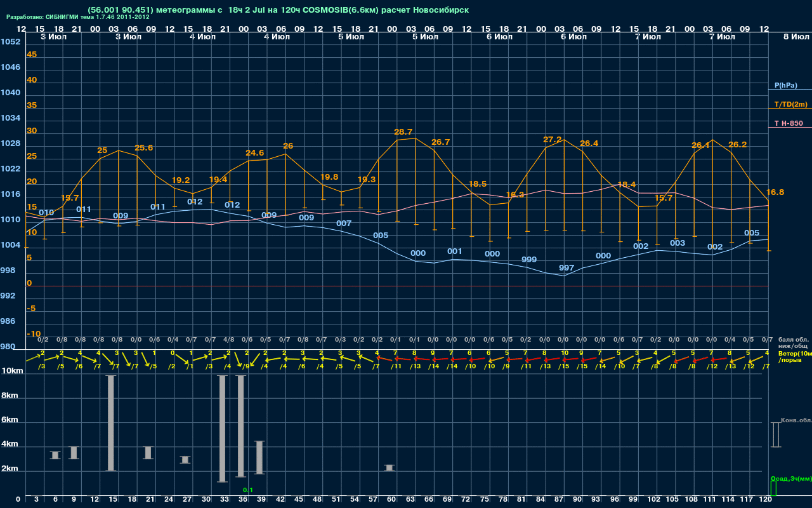Click the 003 pressure label
812x508 pixels.
tap(678, 243)
